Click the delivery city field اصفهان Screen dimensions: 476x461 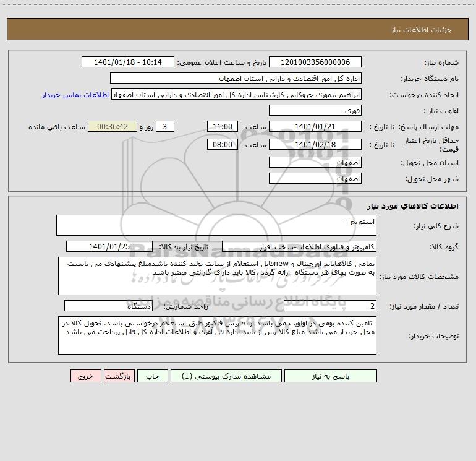click(x=315, y=178)
